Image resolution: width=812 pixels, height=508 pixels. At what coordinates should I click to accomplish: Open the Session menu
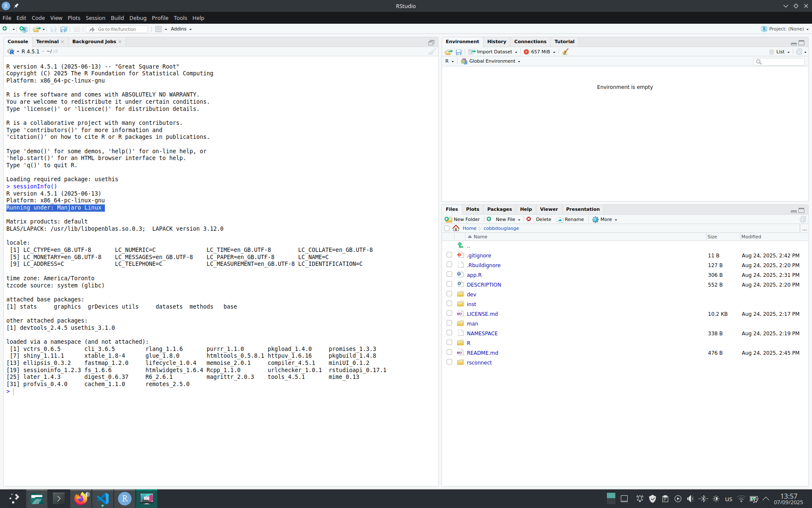point(95,18)
